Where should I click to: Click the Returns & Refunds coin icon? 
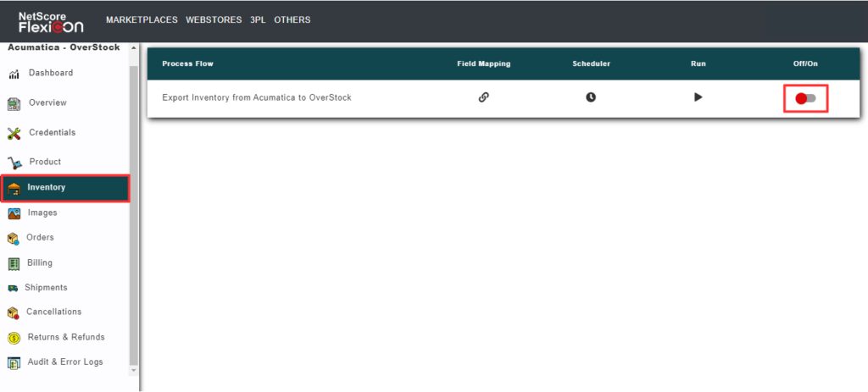pos(14,338)
